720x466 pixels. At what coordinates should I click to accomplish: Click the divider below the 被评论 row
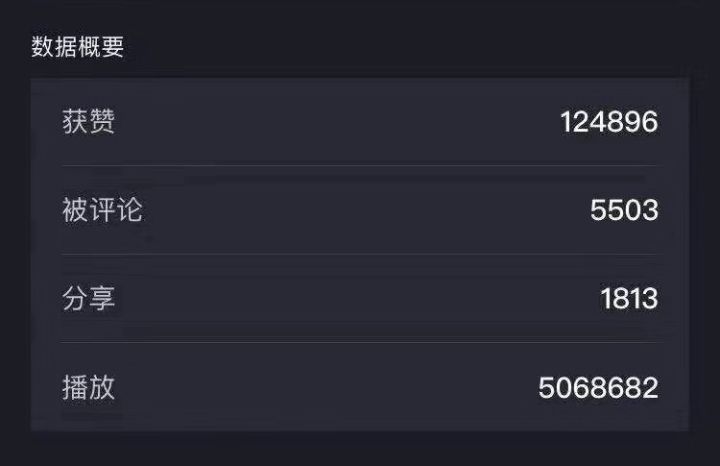(360, 254)
